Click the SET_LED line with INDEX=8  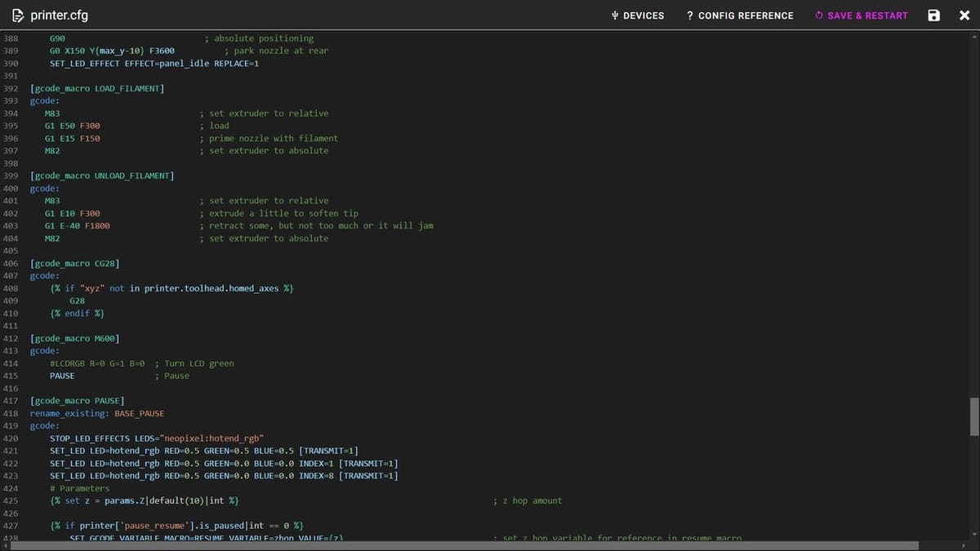(x=224, y=475)
